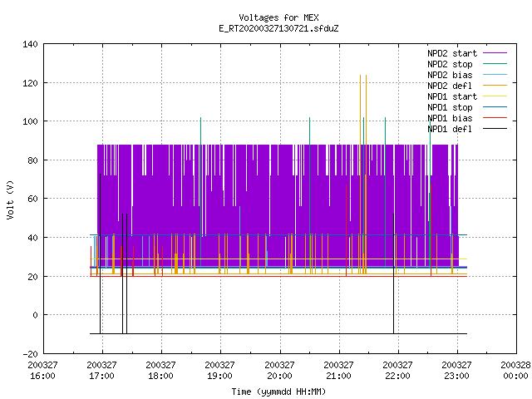
Task: Click the red NPD1 bias legend line
Action: click(495, 118)
